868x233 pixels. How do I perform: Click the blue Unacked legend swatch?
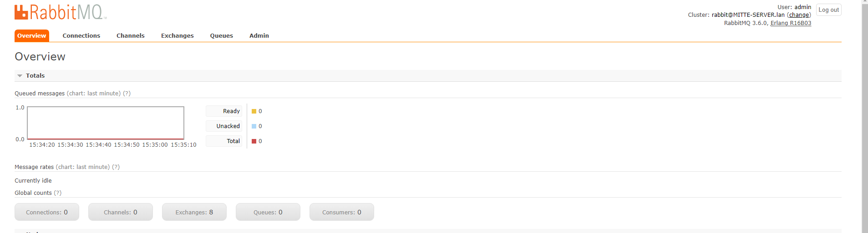tap(254, 126)
